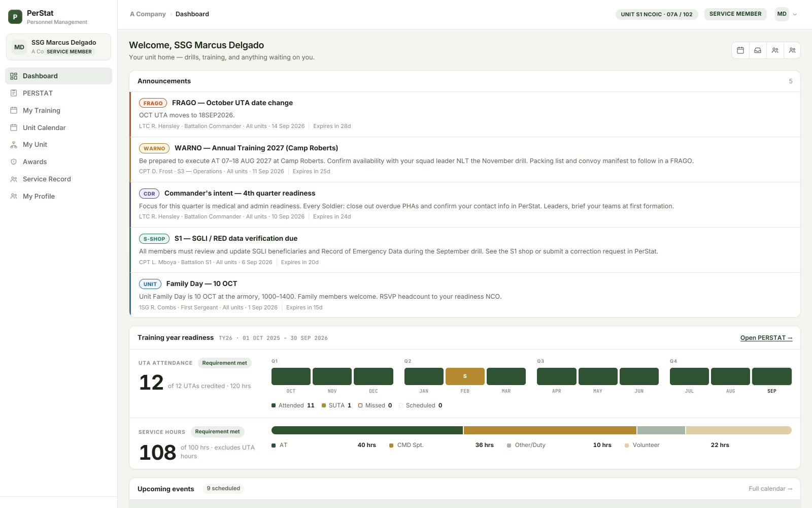Open My Profile in the sidebar
The width and height of the screenshot is (812, 508).
58,196
